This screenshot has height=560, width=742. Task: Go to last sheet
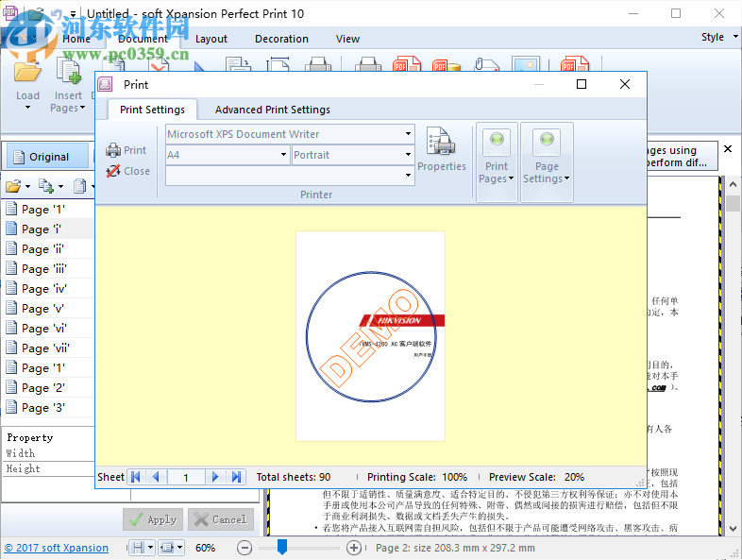pyautogui.click(x=236, y=477)
